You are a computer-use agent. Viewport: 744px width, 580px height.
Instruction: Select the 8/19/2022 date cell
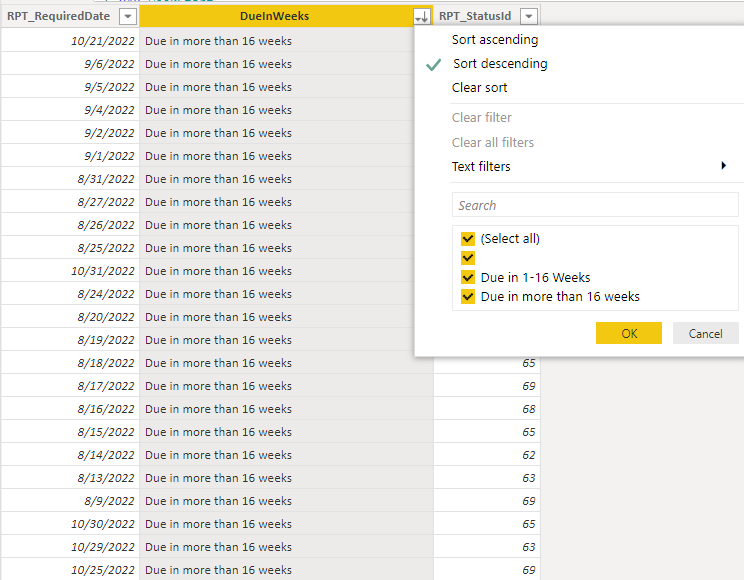70,340
